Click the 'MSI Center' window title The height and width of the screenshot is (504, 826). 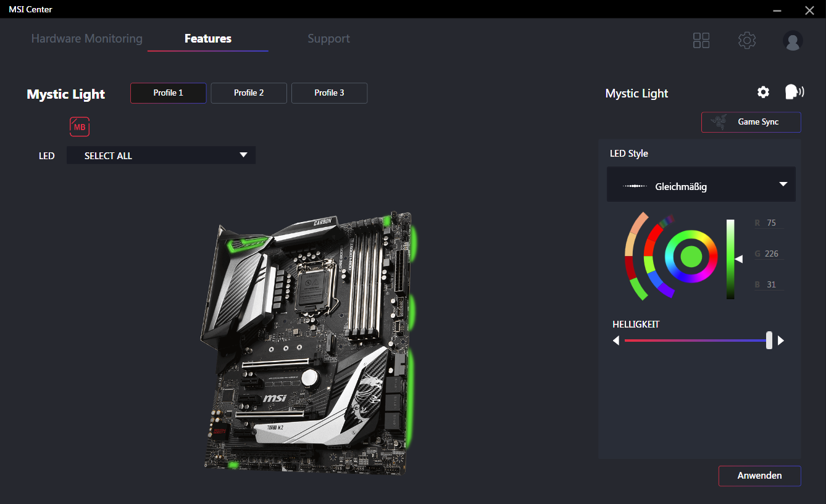coord(30,10)
